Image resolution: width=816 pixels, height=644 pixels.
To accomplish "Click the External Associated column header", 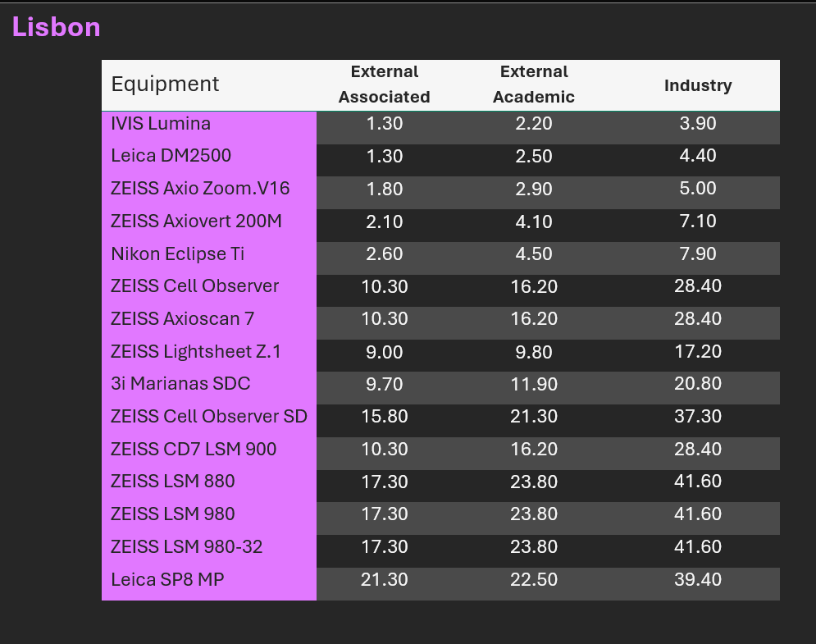I will click(384, 84).
